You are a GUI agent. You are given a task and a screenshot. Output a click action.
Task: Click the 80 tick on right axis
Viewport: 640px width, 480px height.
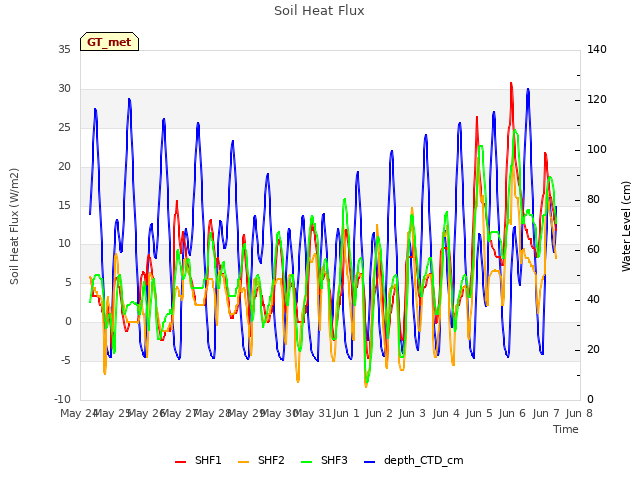click(593, 200)
